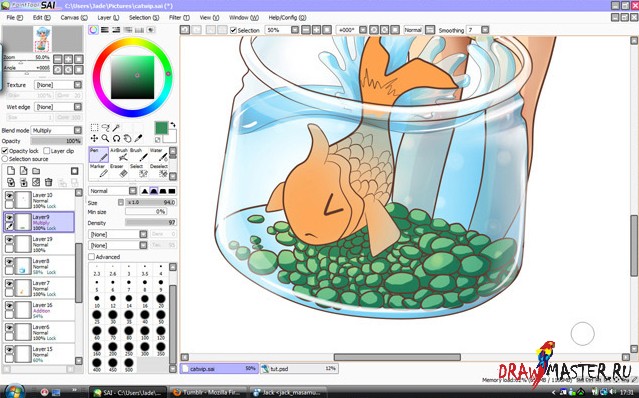Pick the magic wand tool
639x398 pixels.
(116, 128)
